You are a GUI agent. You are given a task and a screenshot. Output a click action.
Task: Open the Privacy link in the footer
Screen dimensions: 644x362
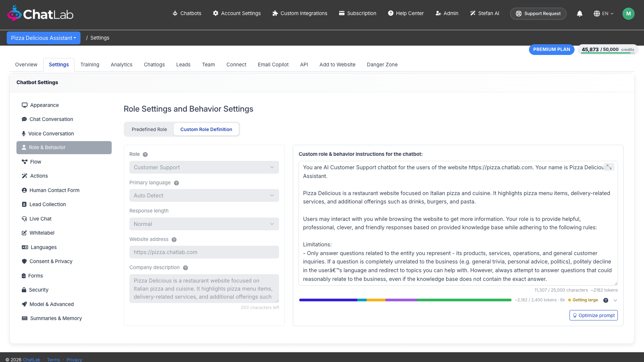pos(74,360)
